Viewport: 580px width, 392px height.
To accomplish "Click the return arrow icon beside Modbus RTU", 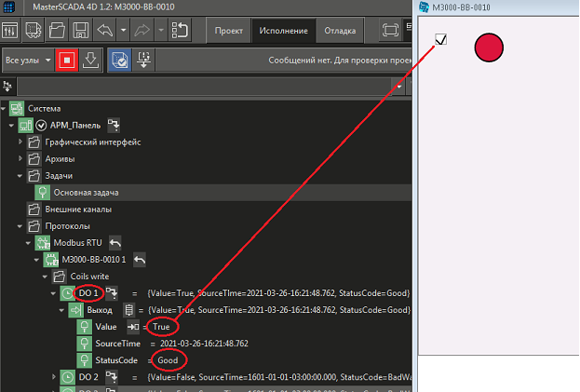I will (115, 242).
